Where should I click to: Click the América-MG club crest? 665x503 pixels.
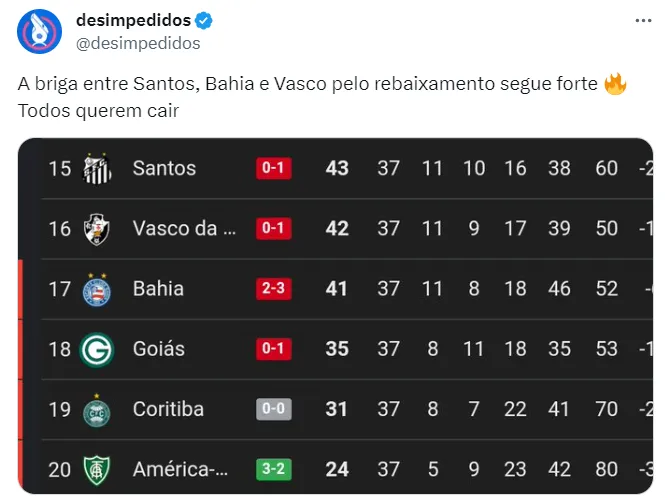(x=97, y=469)
